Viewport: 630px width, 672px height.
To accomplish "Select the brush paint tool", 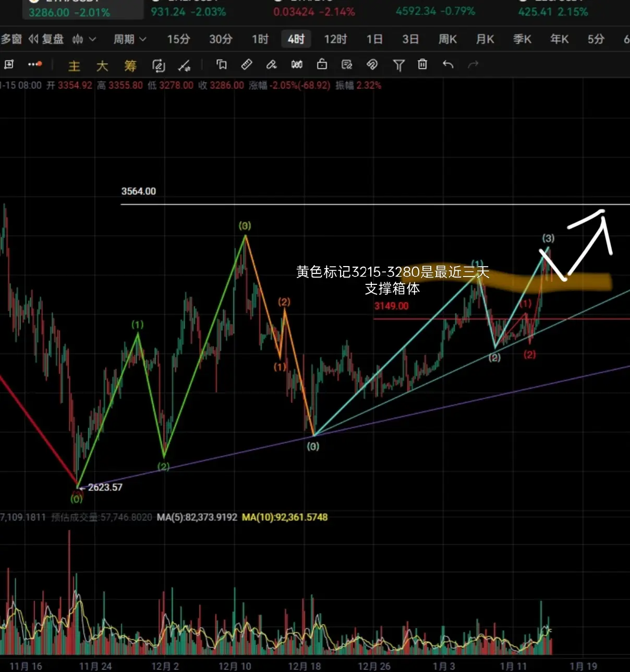I will tap(271, 64).
